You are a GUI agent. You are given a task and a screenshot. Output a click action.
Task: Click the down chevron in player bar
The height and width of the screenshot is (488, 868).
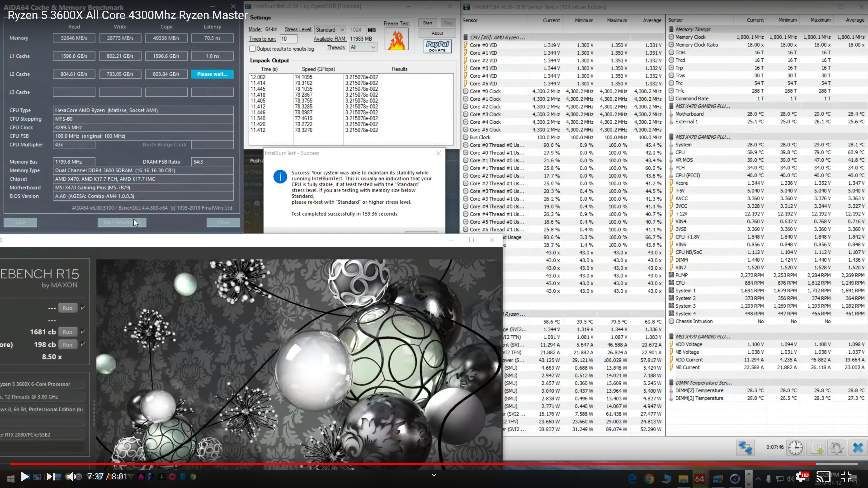click(434, 475)
